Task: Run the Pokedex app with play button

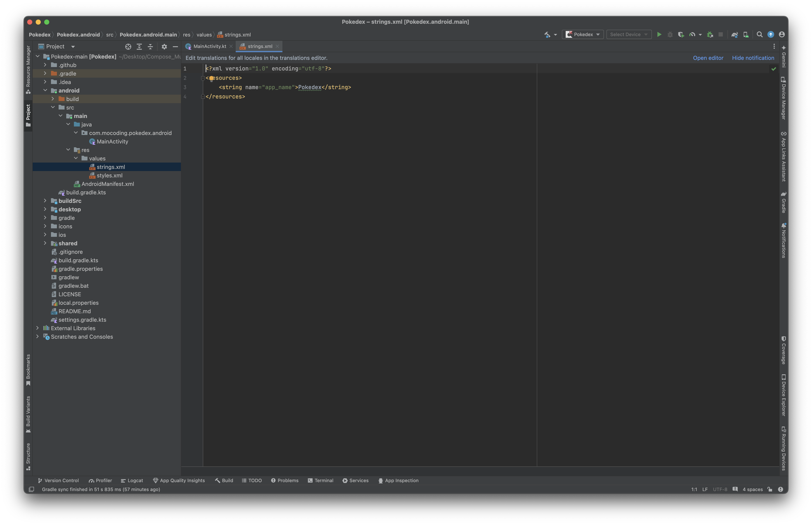Action: [x=659, y=34]
